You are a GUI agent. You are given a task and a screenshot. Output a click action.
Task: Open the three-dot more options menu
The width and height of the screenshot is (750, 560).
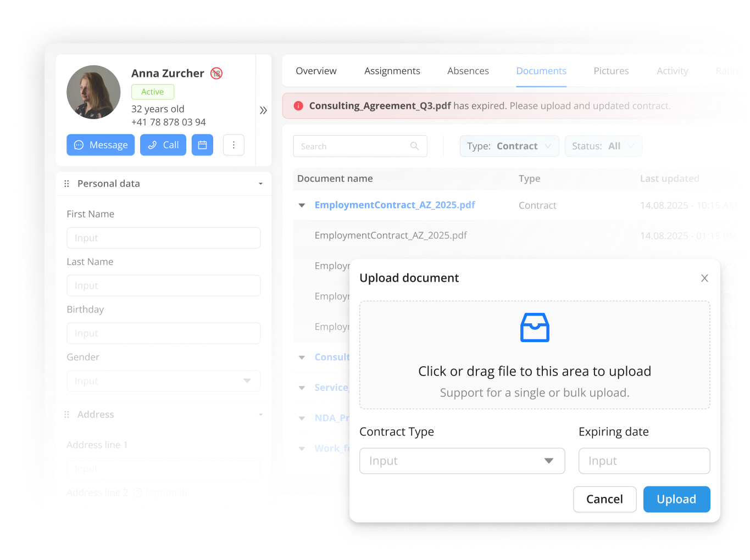pos(234,145)
